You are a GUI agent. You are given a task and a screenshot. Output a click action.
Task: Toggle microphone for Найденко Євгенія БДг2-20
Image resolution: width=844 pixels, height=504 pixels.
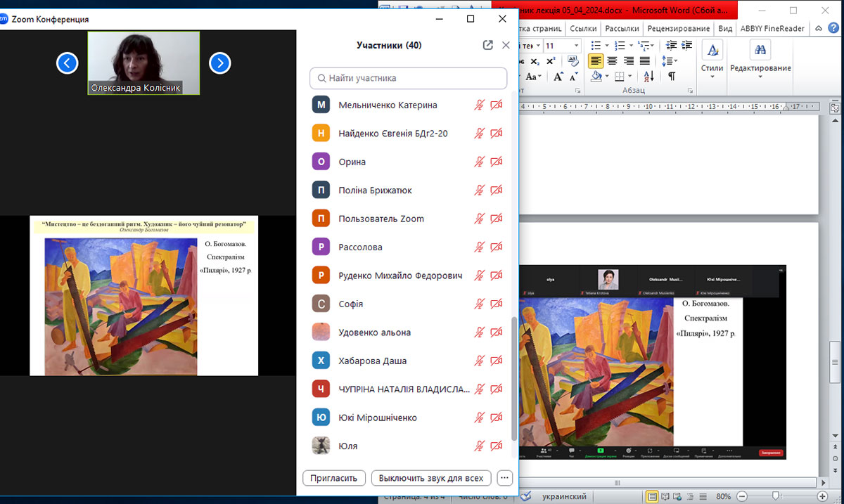(480, 134)
